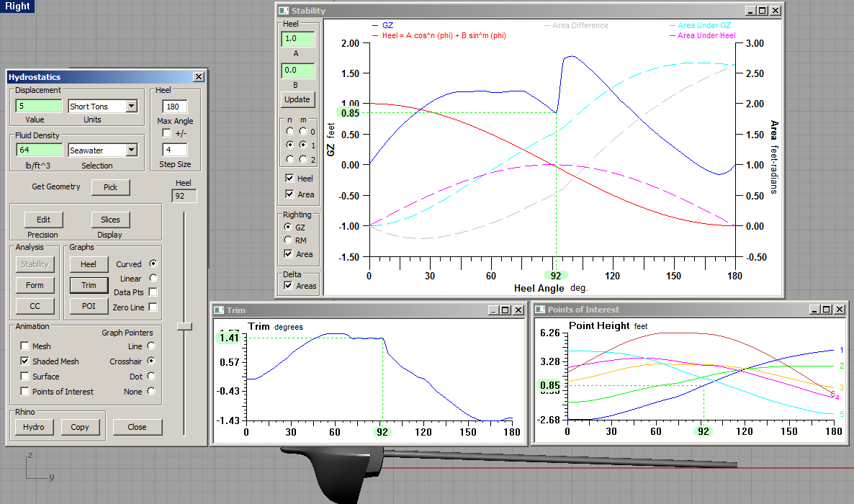The width and height of the screenshot is (854, 504).
Task: Minimize the Points of Interest window
Action: click(x=814, y=310)
